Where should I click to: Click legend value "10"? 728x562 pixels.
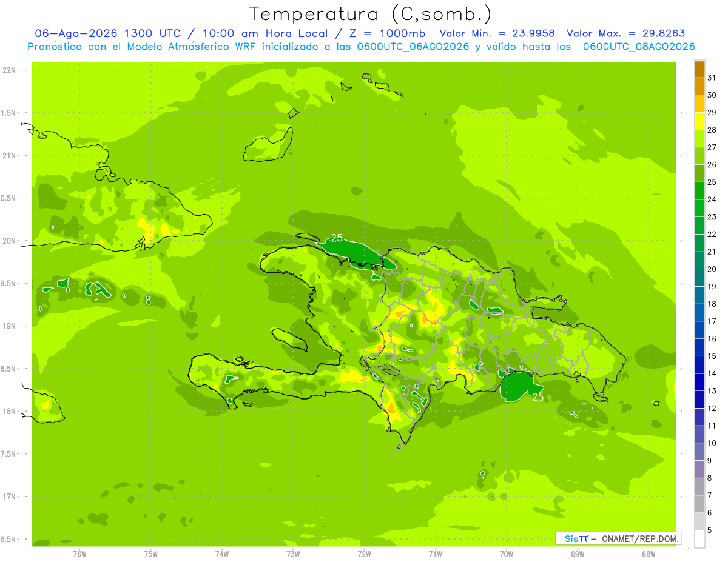(712, 443)
